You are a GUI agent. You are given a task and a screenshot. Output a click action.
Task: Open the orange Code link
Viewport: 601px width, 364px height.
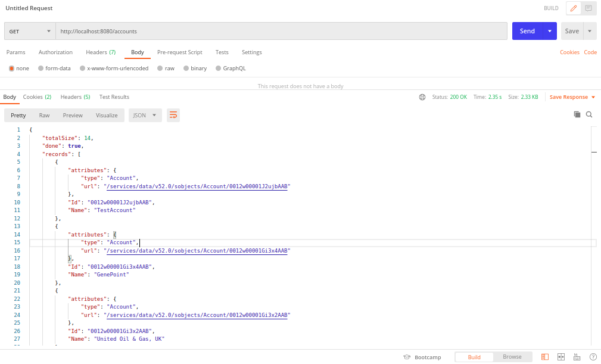590,52
